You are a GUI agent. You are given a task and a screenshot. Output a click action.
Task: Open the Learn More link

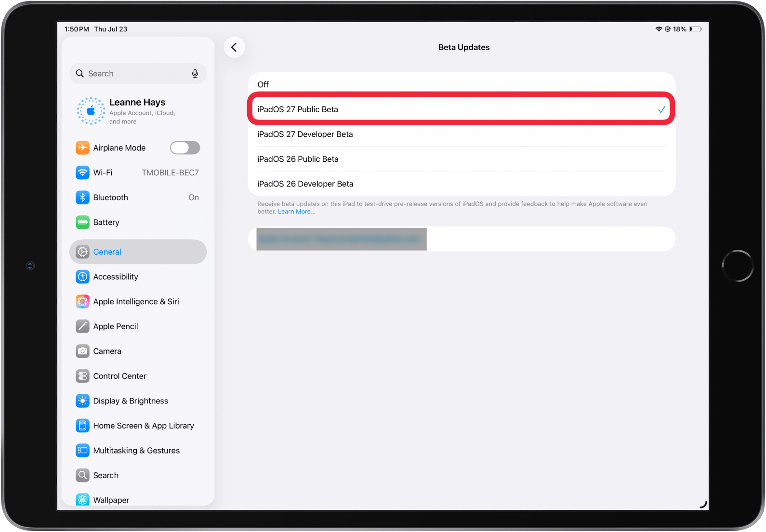coord(296,212)
